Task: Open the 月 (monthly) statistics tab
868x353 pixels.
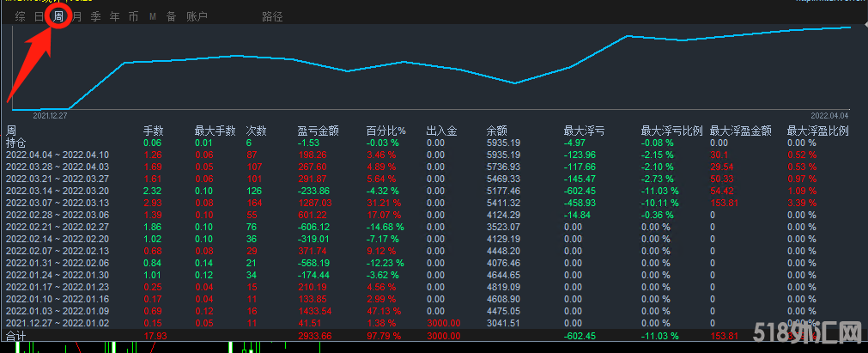Action: click(x=76, y=16)
